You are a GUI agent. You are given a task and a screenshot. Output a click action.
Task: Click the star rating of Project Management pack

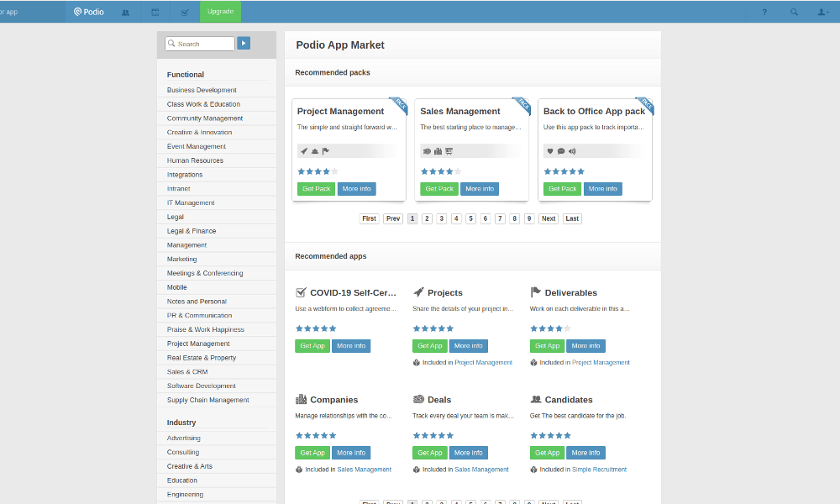318,171
